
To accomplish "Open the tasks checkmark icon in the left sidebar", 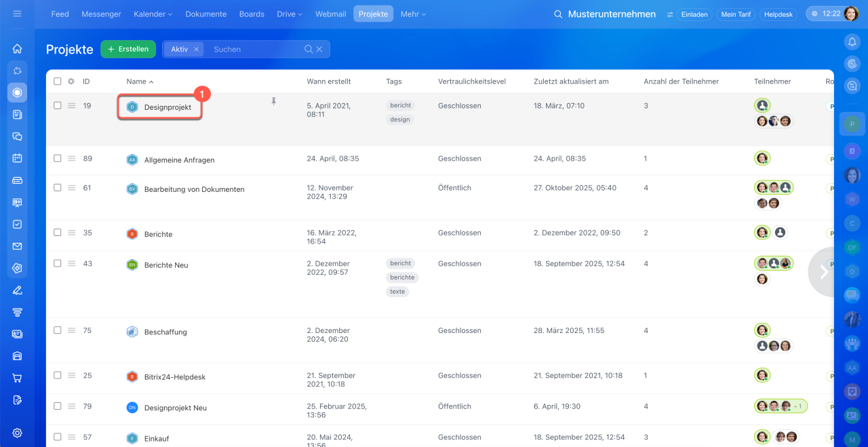I will click(x=17, y=224).
